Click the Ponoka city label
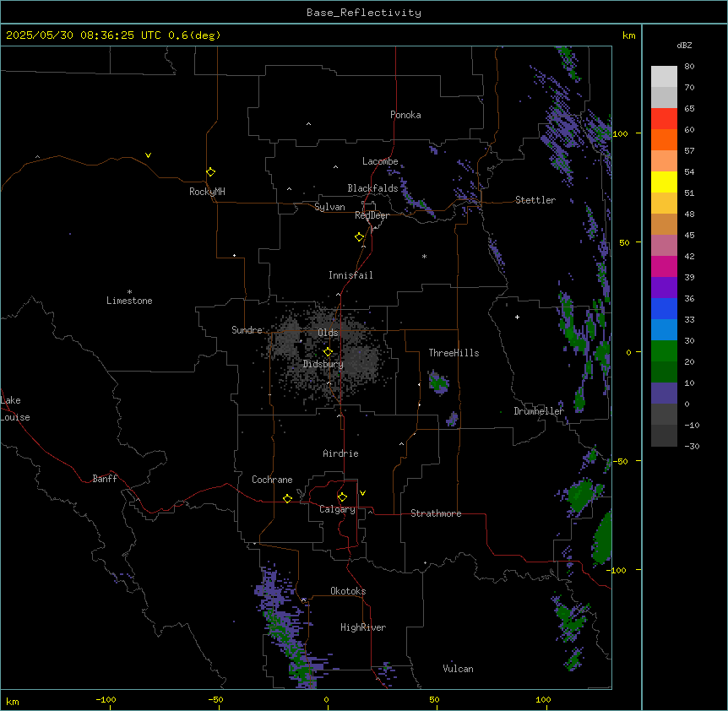This screenshot has width=728, height=711. (x=405, y=115)
